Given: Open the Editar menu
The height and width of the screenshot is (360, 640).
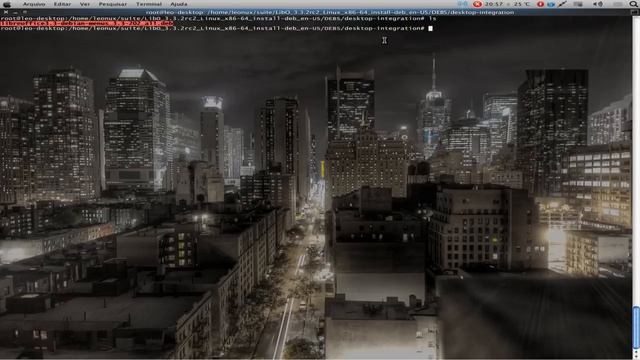Looking at the screenshot, I should [x=62, y=4].
